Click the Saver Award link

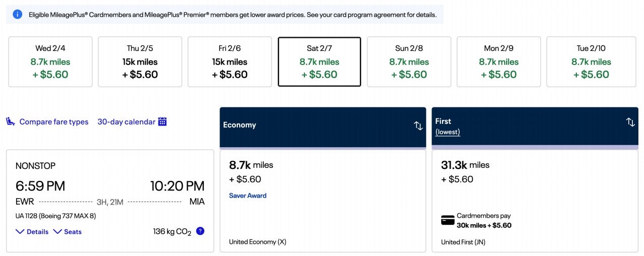pos(248,196)
